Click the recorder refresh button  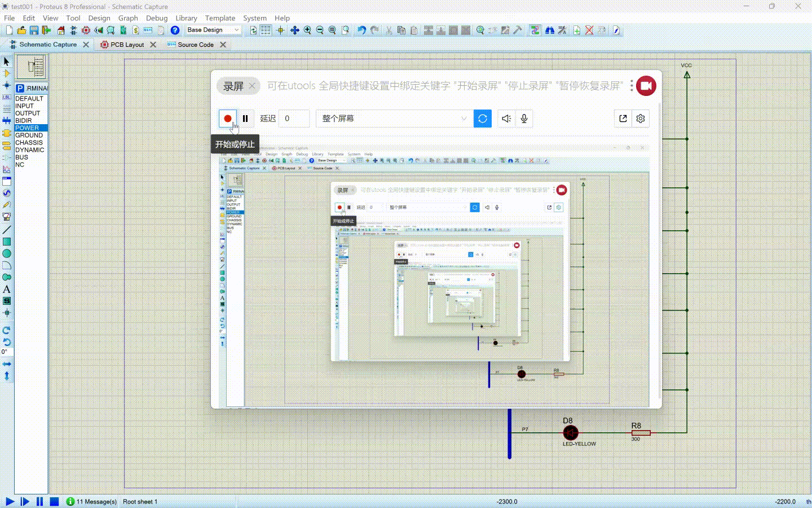point(483,119)
